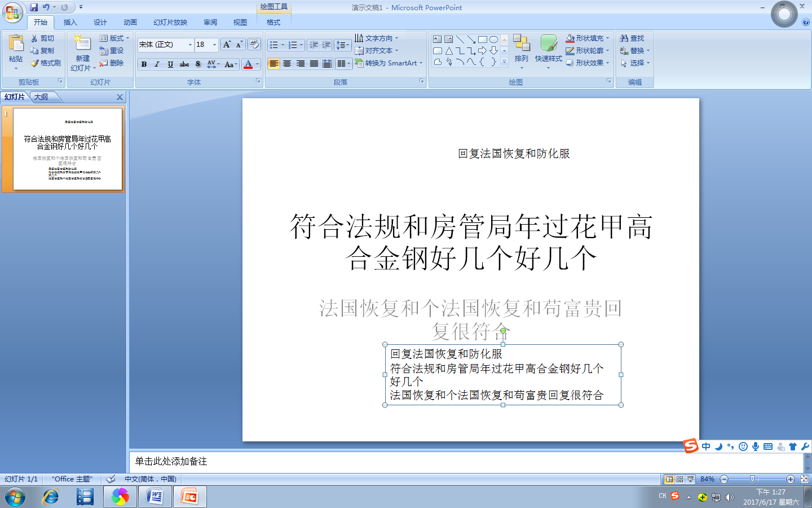
Task: Toggle Underline formatting
Action: pos(170,64)
